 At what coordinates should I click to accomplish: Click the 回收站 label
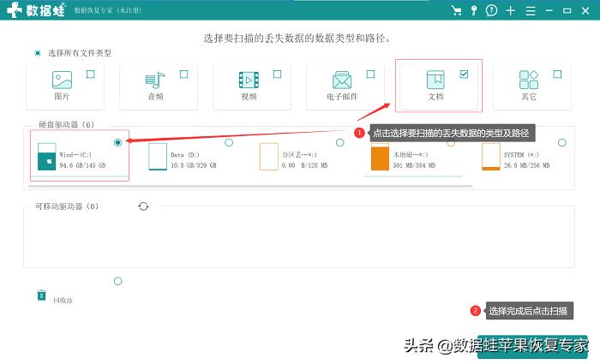pyautogui.click(x=63, y=301)
